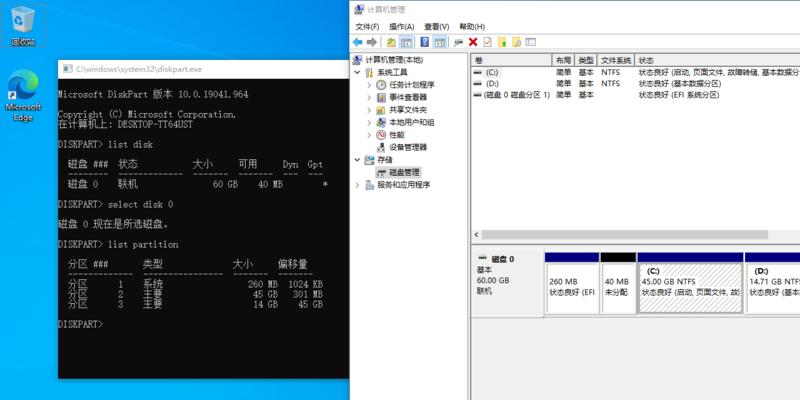Click the diskpart window's title icon
800x400 pixels.
(67, 69)
